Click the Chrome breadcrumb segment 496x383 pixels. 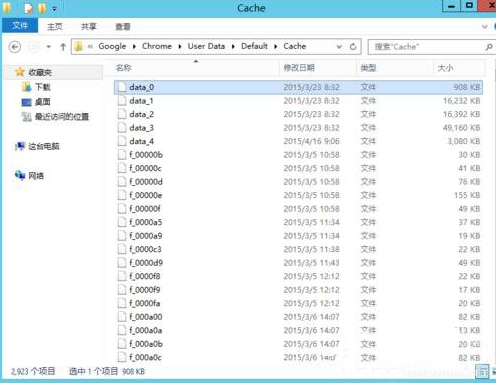[x=157, y=46]
